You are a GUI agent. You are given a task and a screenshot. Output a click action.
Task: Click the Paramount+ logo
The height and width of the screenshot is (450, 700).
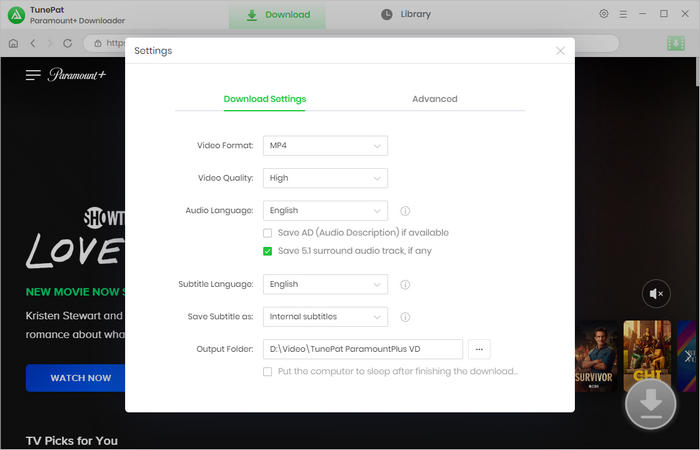tap(77, 75)
